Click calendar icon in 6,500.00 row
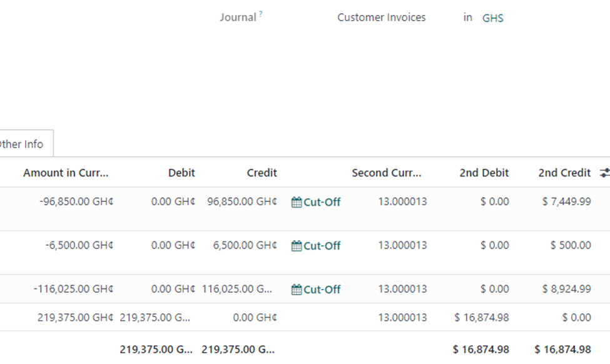This screenshot has width=610, height=364. tap(297, 246)
